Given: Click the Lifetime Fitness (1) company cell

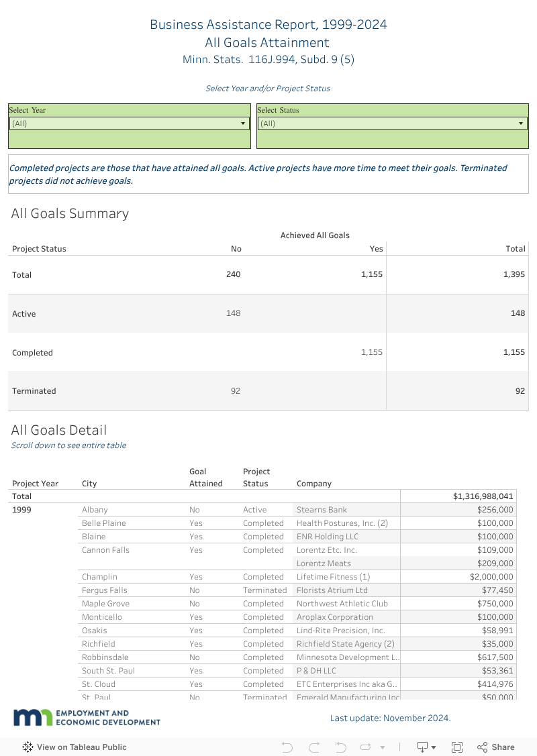Looking at the screenshot, I should 333,577.
